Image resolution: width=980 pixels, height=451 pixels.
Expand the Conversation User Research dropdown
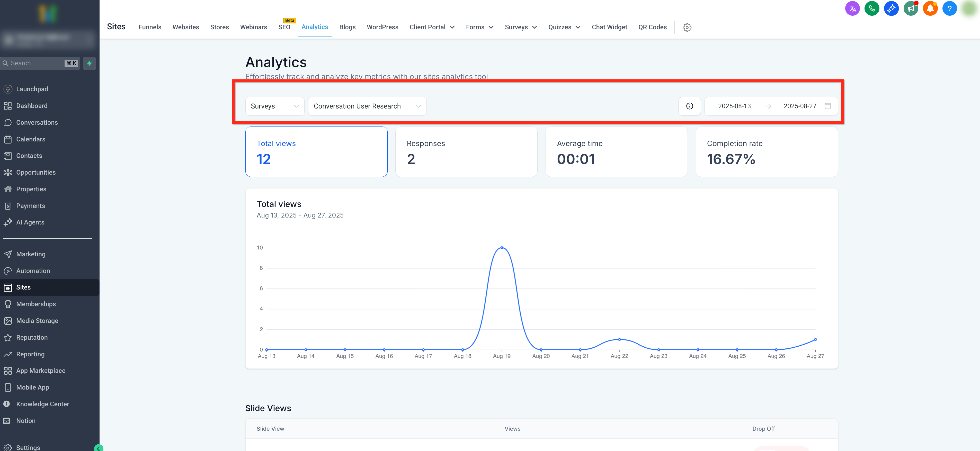pos(367,106)
